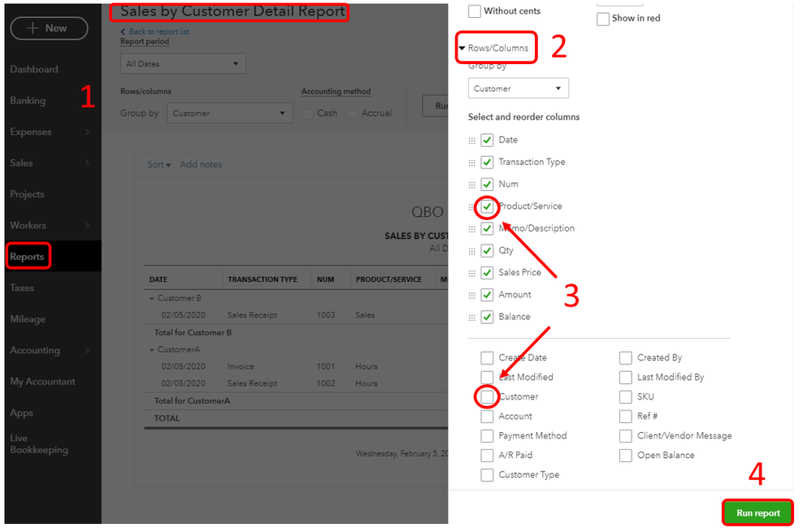Check the Open Balance column option

coord(626,456)
